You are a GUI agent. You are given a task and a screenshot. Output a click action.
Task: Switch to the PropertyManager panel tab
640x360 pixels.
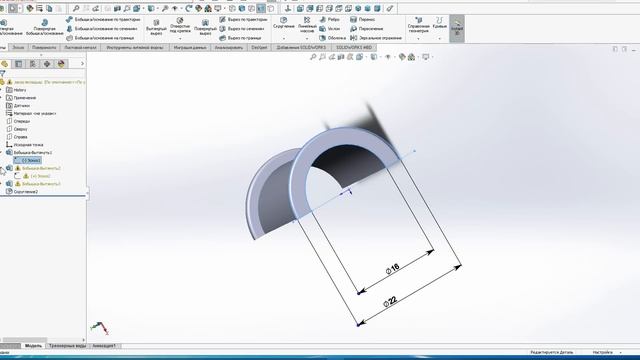(18, 64)
